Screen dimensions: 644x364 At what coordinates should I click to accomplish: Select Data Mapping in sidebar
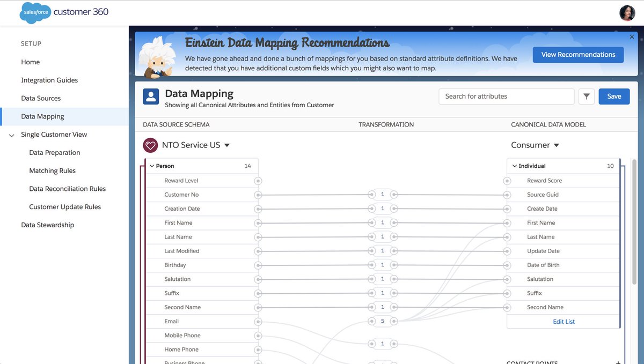point(42,117)
